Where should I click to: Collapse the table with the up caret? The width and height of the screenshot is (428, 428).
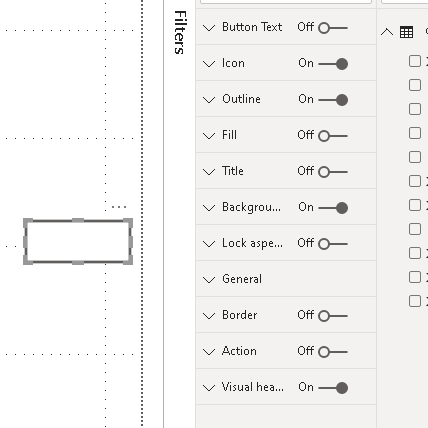point(387,32)
